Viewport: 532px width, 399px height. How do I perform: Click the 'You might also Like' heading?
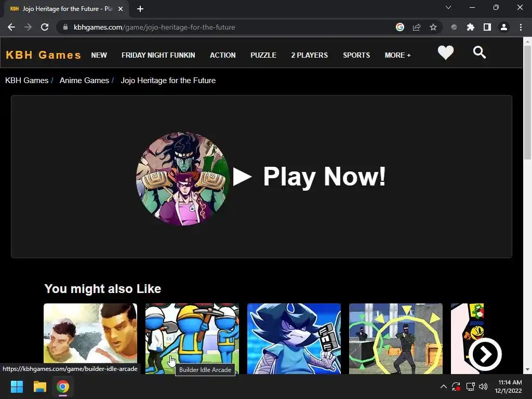[102, 289]
